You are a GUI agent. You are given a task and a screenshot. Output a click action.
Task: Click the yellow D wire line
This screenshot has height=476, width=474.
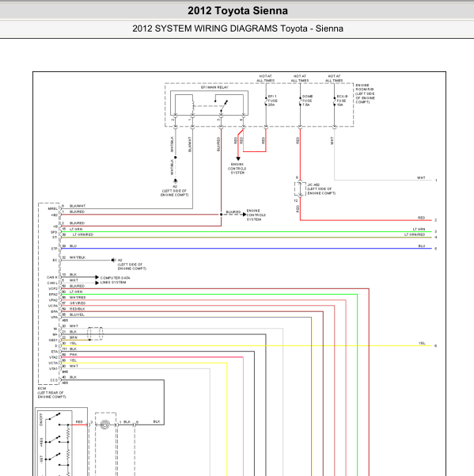pyautogui.click(x=247, y=346)
